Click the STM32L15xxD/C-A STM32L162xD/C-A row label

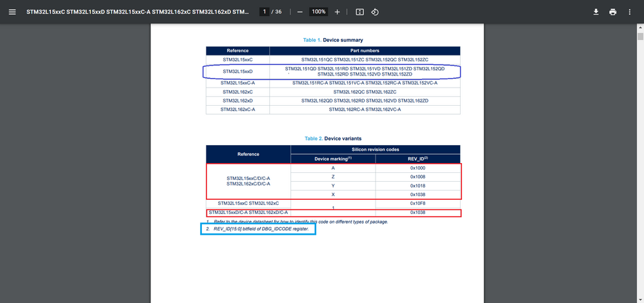[x=248, y=213]
